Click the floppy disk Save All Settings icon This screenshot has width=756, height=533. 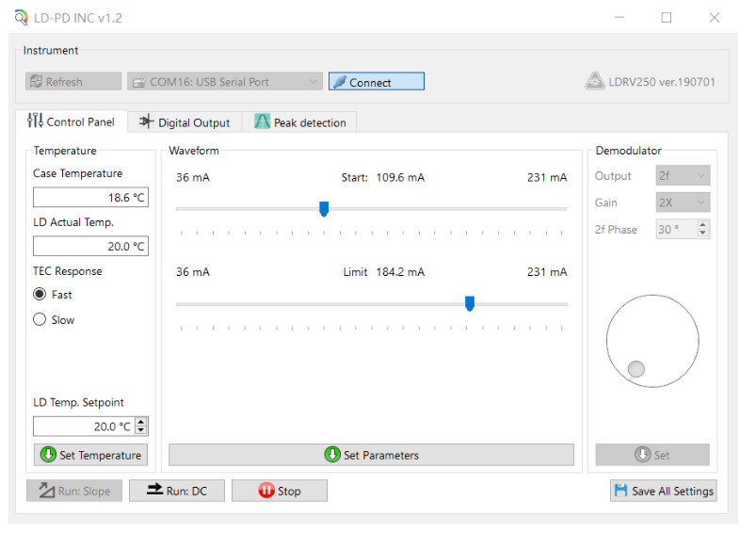620,491
